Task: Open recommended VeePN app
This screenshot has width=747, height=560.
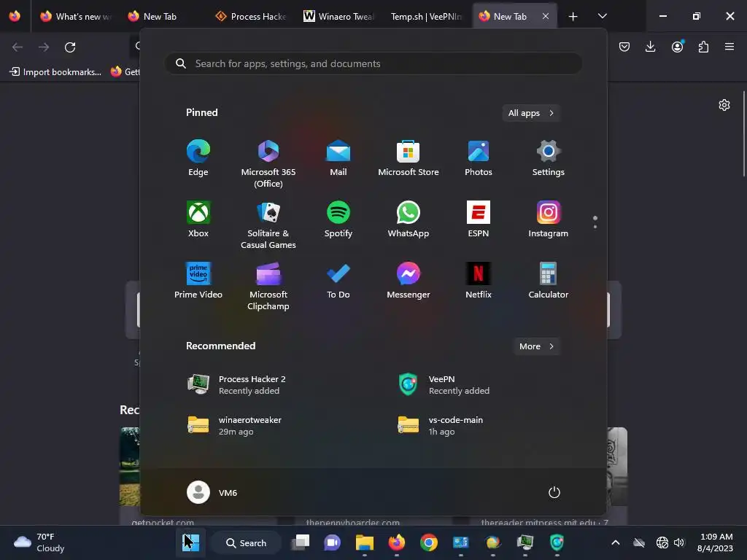Action: tap(444, 385)
